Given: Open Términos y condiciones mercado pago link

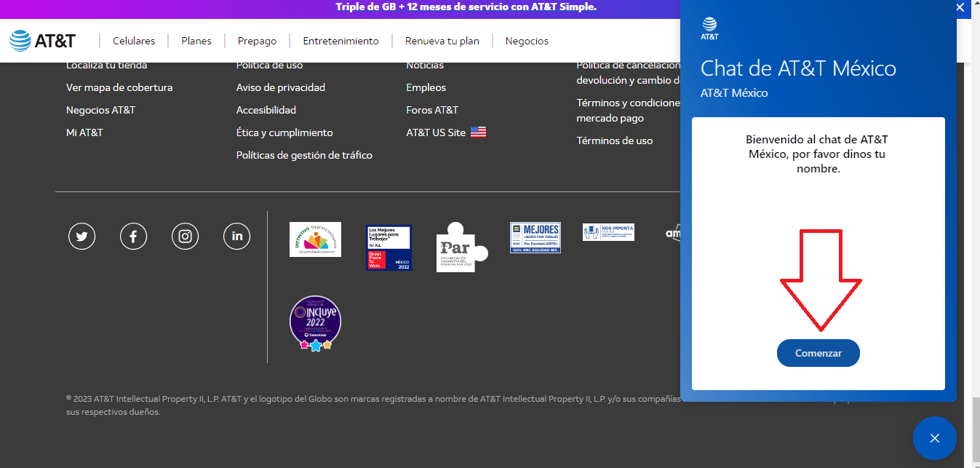Looking at the screenshot, I should coord(628,110).
